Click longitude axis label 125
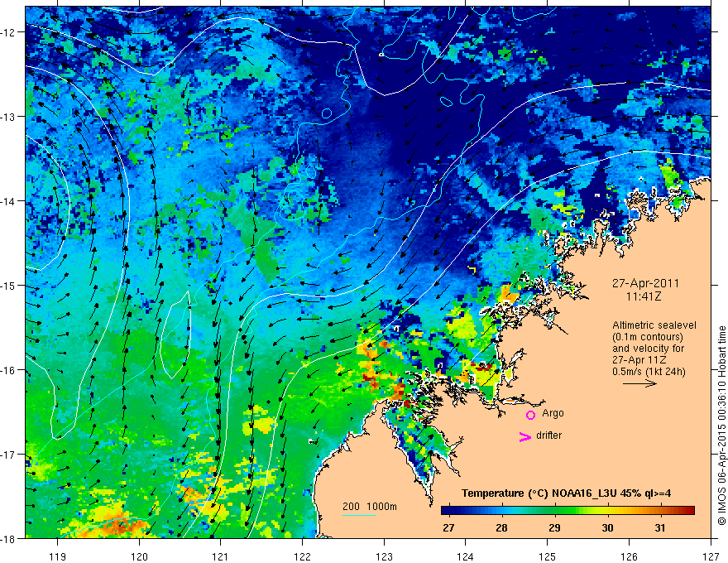The width and height of the screenshot is (728, 563). point(548,556)
